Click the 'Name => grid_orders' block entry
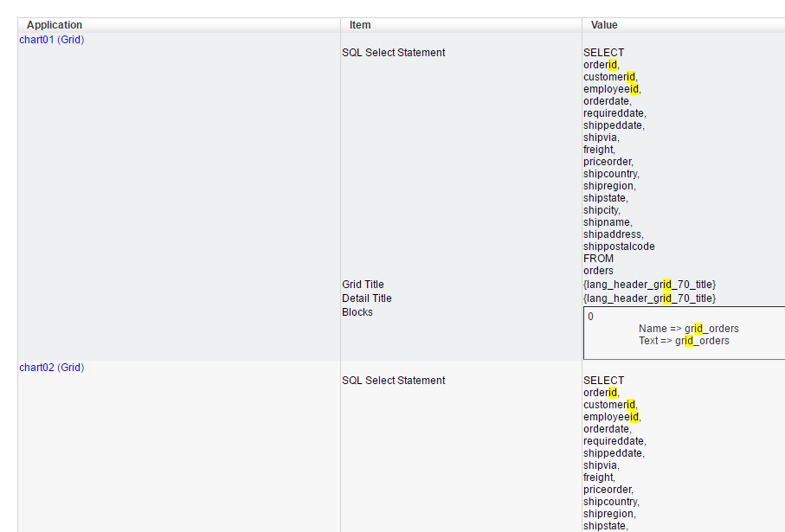Screen dimensions: 785x532 [689, 329]
